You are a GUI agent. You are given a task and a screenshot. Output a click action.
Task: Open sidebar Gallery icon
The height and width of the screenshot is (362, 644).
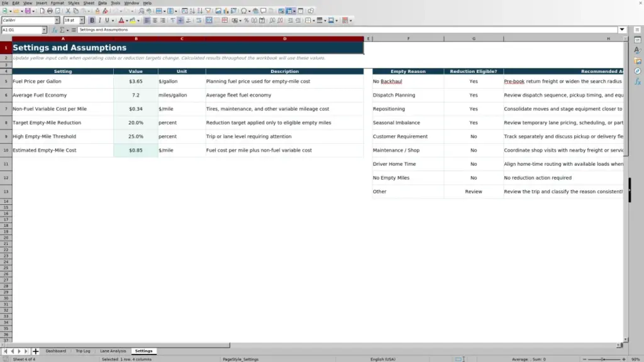[638, 61]
